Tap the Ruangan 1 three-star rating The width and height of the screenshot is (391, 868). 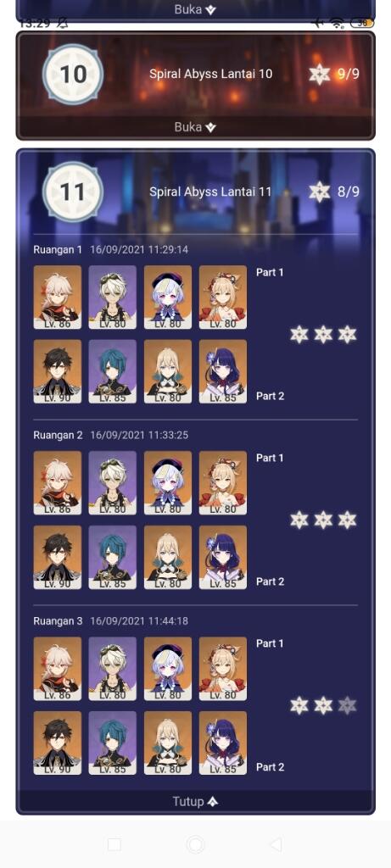click(x=323, y=334)
